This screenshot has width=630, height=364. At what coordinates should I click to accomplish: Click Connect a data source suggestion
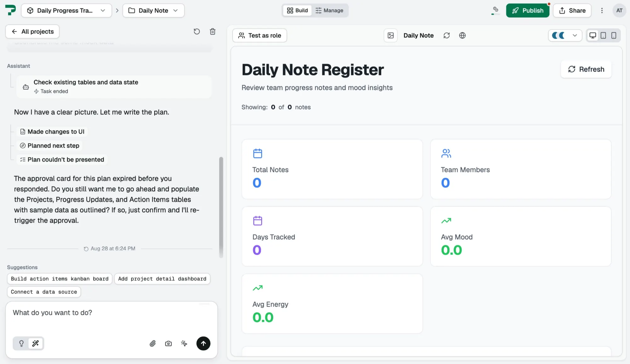(x=44, y=292)
